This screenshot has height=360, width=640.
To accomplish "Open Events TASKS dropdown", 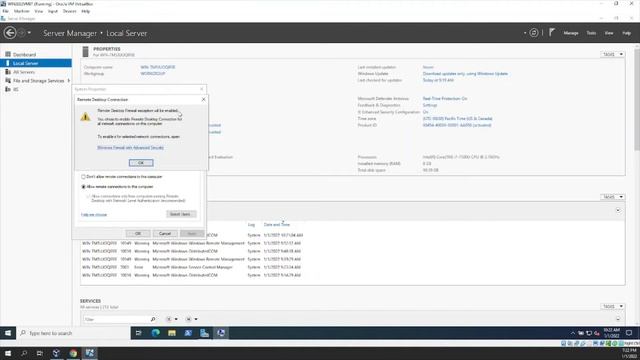I will tap(612, 197).
